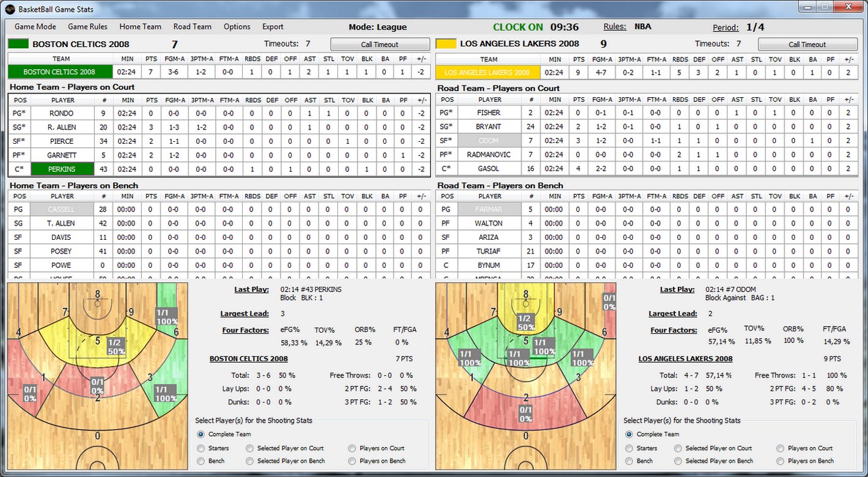The image size is (868, 477).
Task: Select bench player T. ALLEN
Action: pos(62,223)
